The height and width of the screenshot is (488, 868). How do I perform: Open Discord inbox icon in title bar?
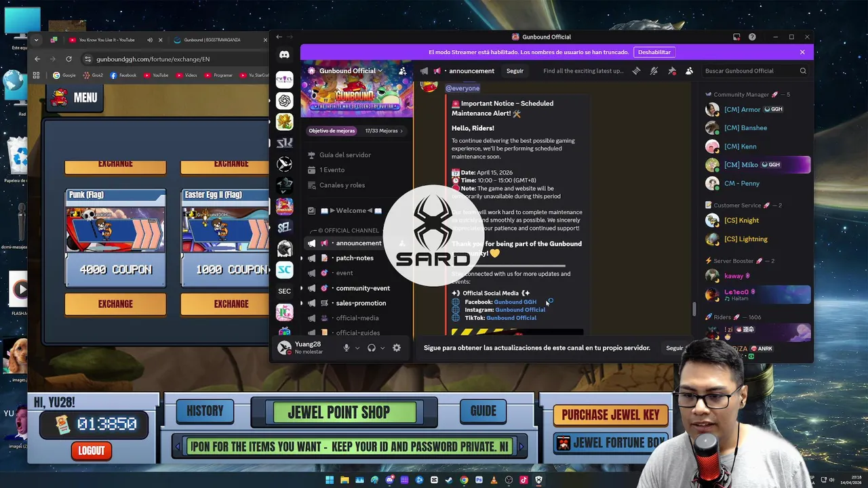[x=736, y=37]
